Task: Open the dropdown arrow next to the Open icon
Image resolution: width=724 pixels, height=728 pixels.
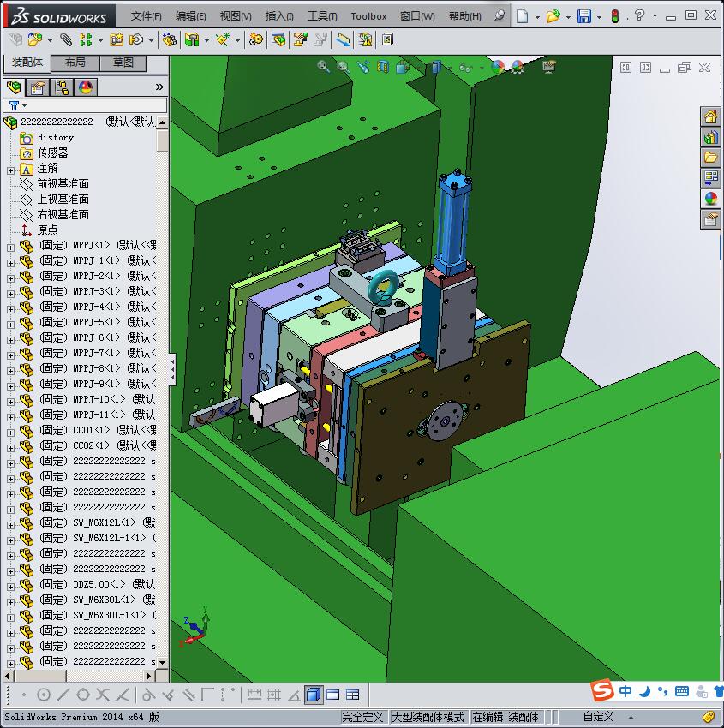Action: (x=568, y=17)
